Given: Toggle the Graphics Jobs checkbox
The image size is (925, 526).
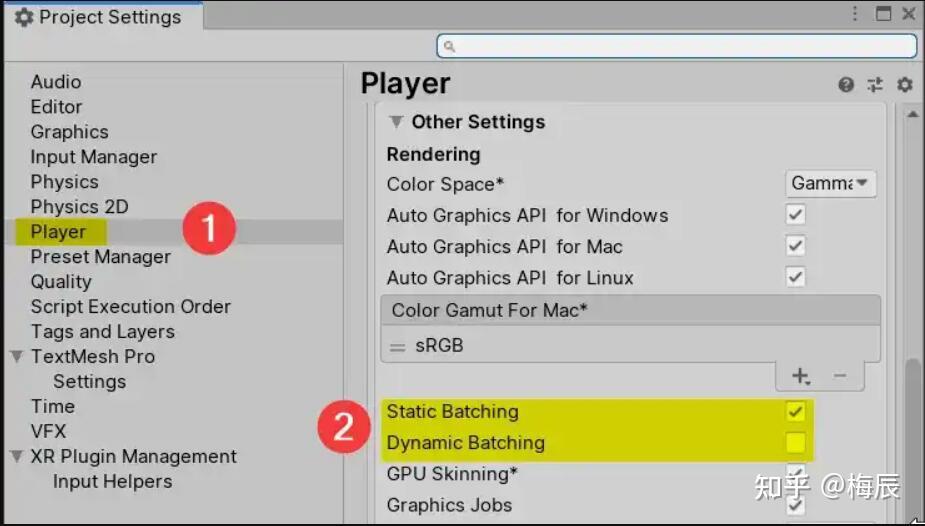Looking at the screenshot, I should pyautogui.click(x=796, y=505).
